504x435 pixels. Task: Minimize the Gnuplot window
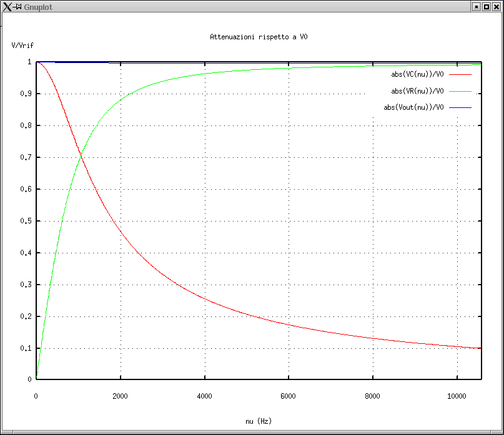coord(476,6)
